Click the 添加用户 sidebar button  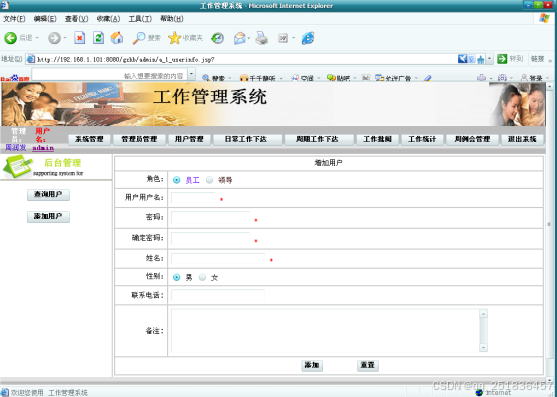(x=48, y=217)
